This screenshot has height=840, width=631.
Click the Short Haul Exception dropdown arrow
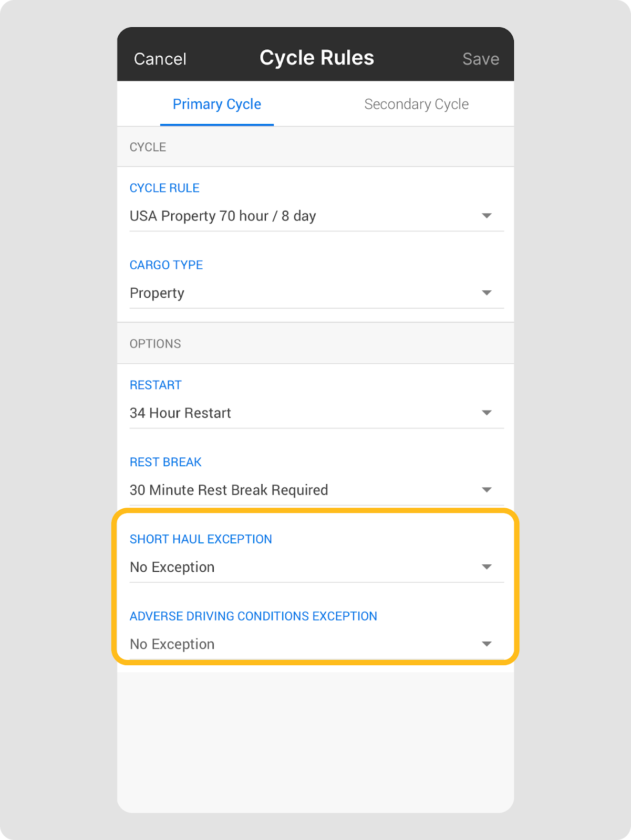point(487,567)
